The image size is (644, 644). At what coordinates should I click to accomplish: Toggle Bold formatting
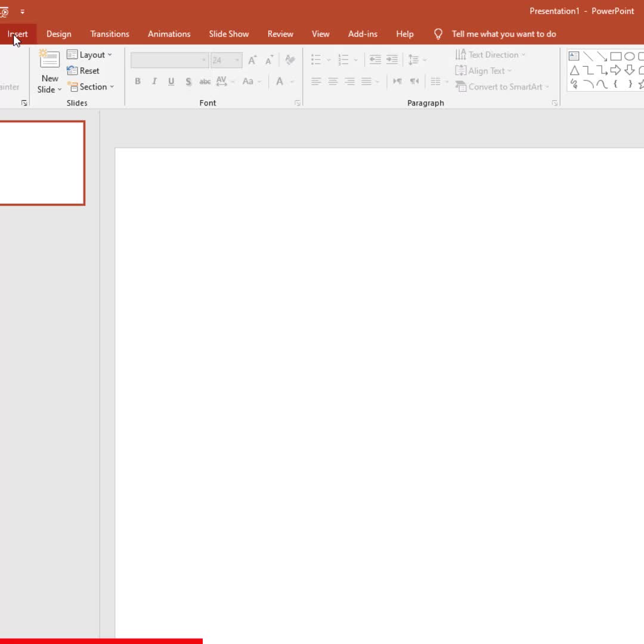coord(138,81)
